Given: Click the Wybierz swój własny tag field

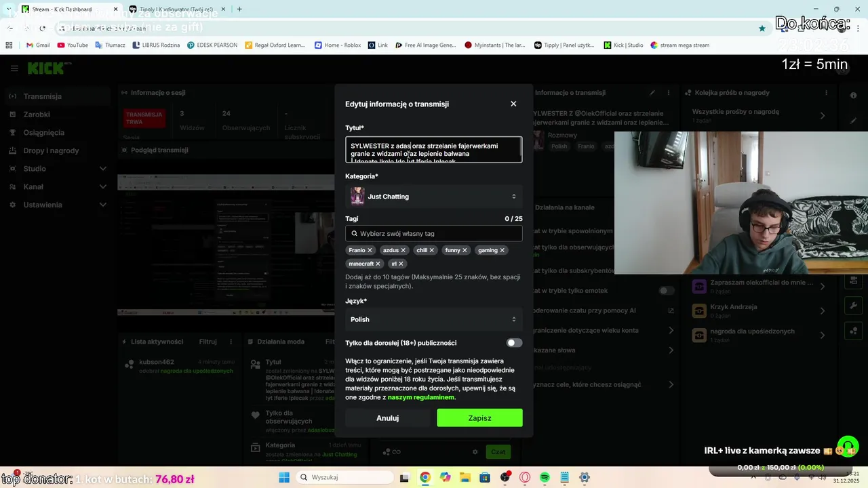Looking at the screenshot, I should tap(434, 233).
